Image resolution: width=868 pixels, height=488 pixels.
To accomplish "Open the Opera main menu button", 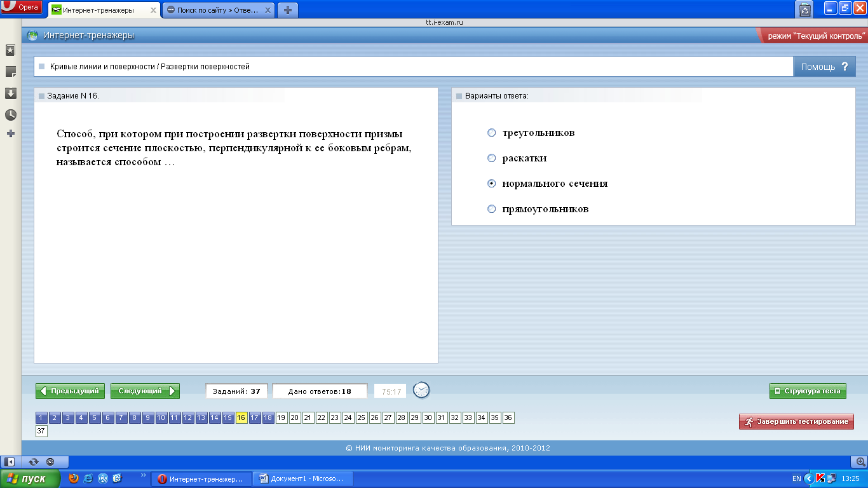I will 22,7.
